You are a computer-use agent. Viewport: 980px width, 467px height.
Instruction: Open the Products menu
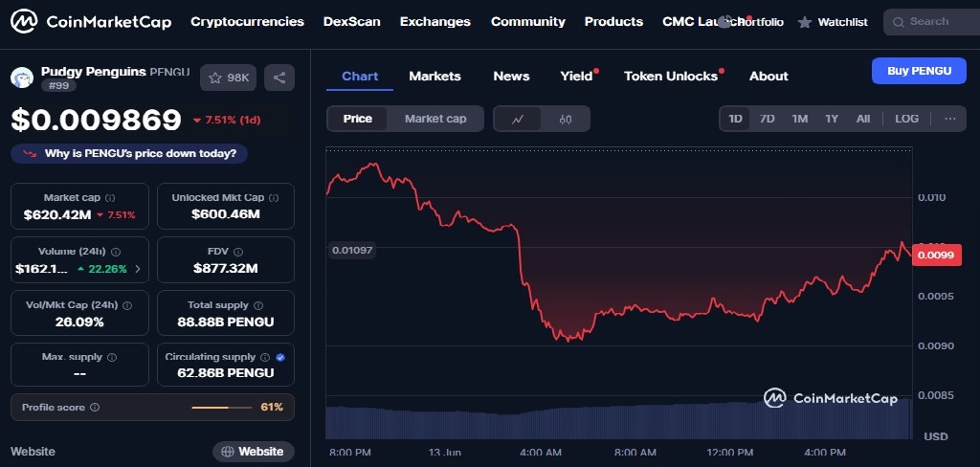[613, 22]
